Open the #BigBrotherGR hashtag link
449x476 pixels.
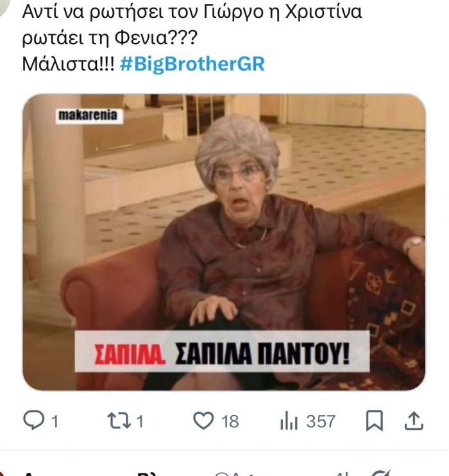pos(192,64)
